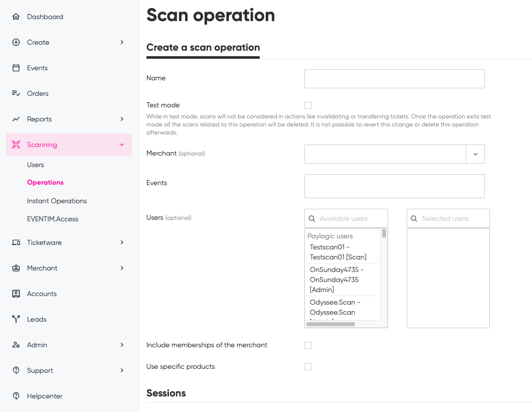Image resolution: width=532 pixels, height=412 pixels.
Task: Select Testscan01 from available users
Action: coord(338,252)
